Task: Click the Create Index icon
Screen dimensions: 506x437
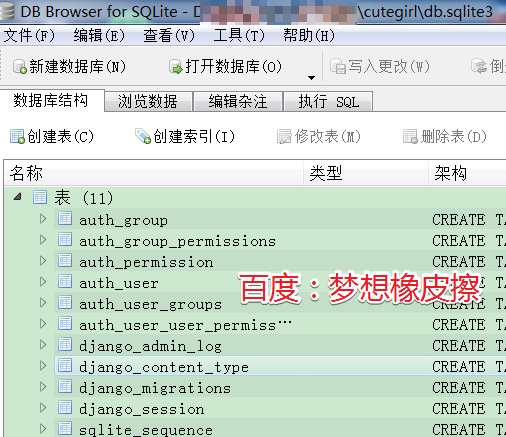Action: [143, 136]
